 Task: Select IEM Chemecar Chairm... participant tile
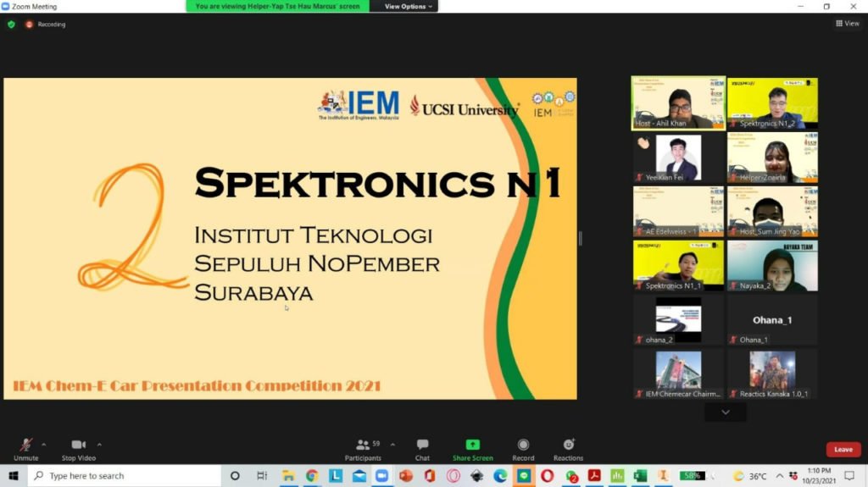678,374
